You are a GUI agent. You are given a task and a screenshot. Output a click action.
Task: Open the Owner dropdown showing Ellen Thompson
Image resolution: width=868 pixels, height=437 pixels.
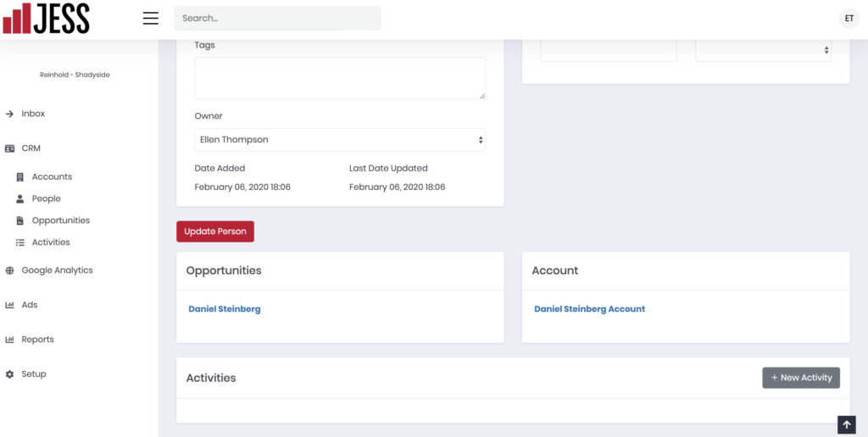point(340,139)
